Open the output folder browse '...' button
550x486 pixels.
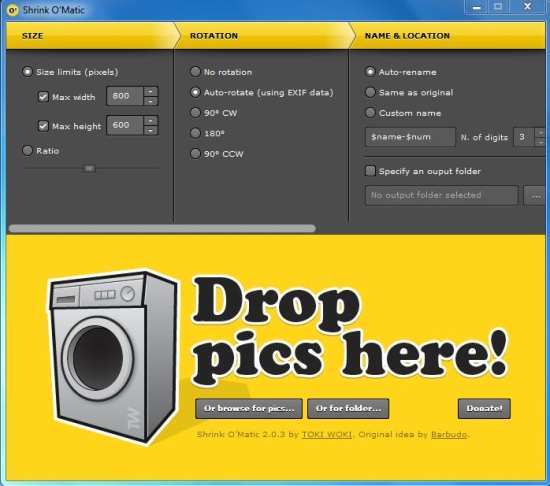[535, 195]
